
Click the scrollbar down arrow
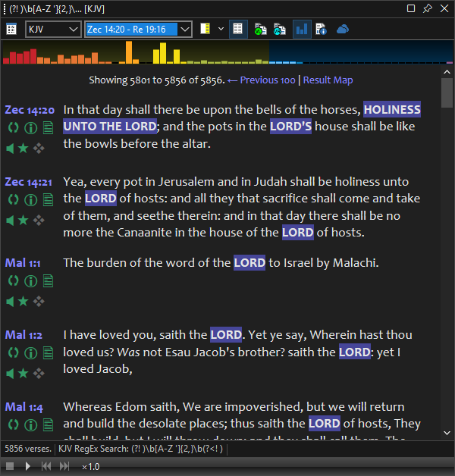[447, 433]
